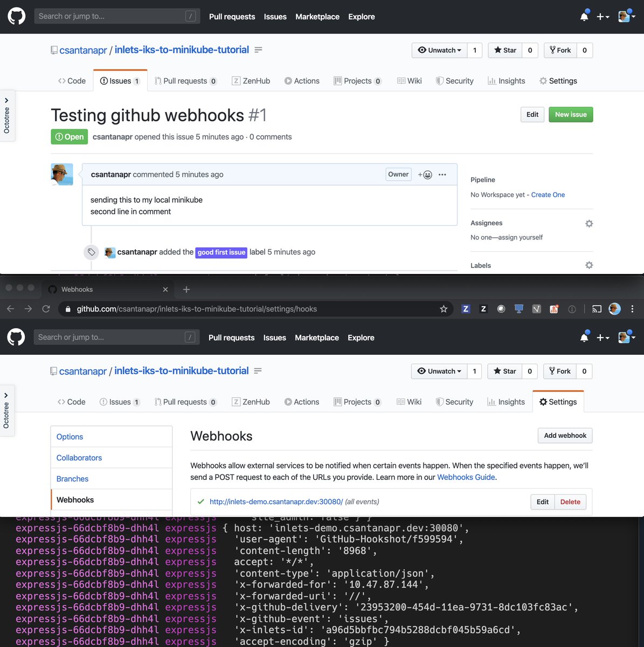Open Projects tab in top issue window
Screen dimensions: 644x647
(357, 81)
